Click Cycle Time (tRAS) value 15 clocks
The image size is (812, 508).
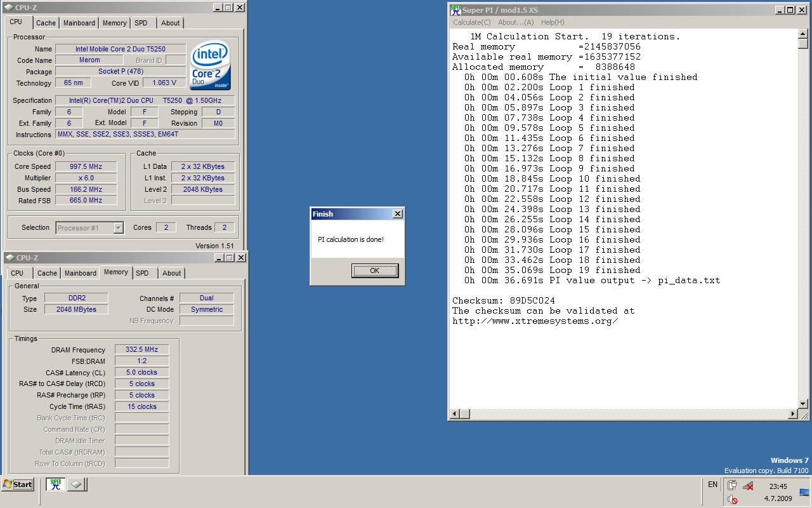(142, 406)
